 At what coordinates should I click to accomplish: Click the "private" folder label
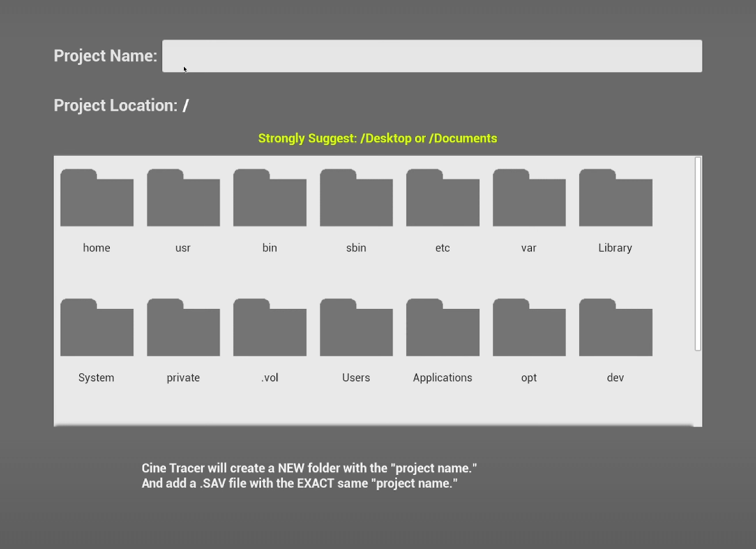[x=183, y=377]
